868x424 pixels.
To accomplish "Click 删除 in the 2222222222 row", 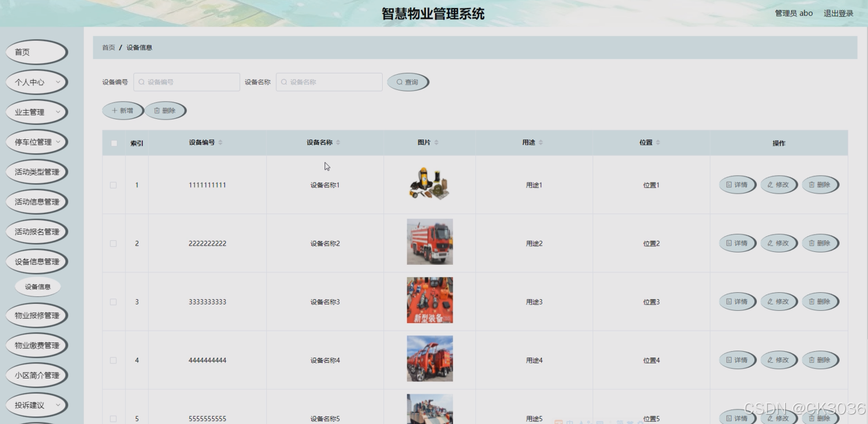I will click(x=820, y=243).
